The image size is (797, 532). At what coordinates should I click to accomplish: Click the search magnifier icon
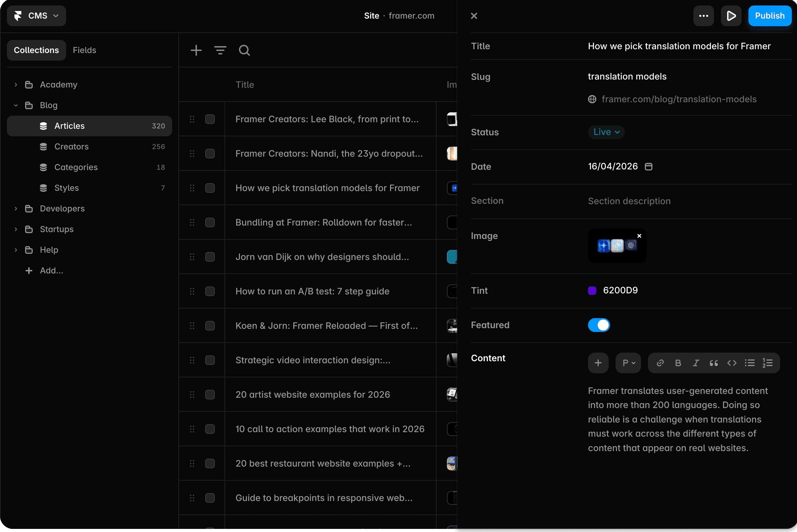click(x=244, y=50)
